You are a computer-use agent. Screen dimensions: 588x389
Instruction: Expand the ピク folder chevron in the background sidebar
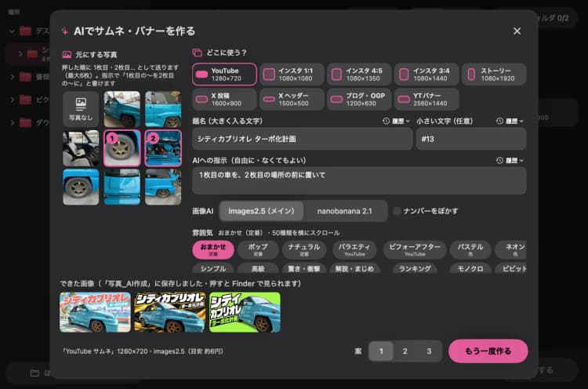[12, 100]
